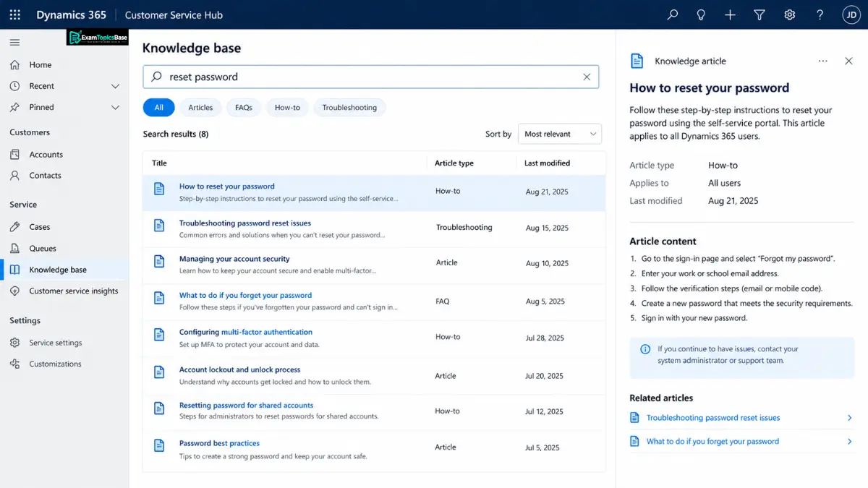Open chevron for Troubleshooting related article
Image resolution: width=868 pixels, height=488 pixels.
[x=850, y=418]
